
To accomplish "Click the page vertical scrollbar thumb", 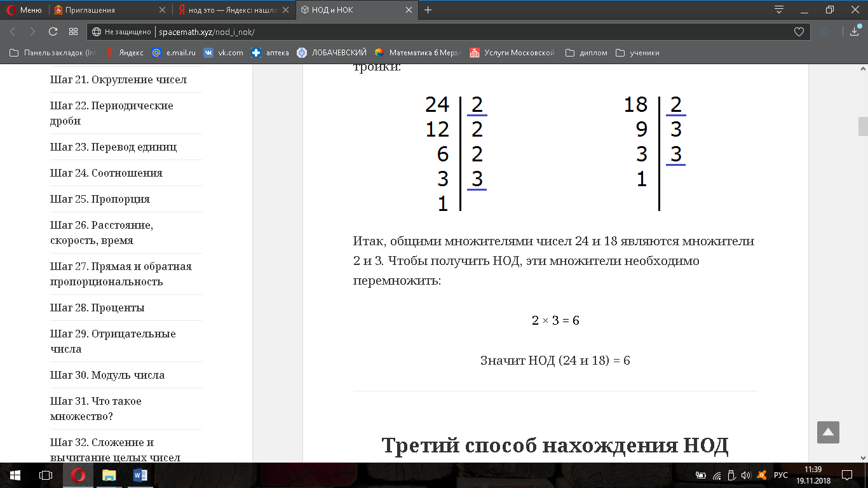I will pos(863,126).
